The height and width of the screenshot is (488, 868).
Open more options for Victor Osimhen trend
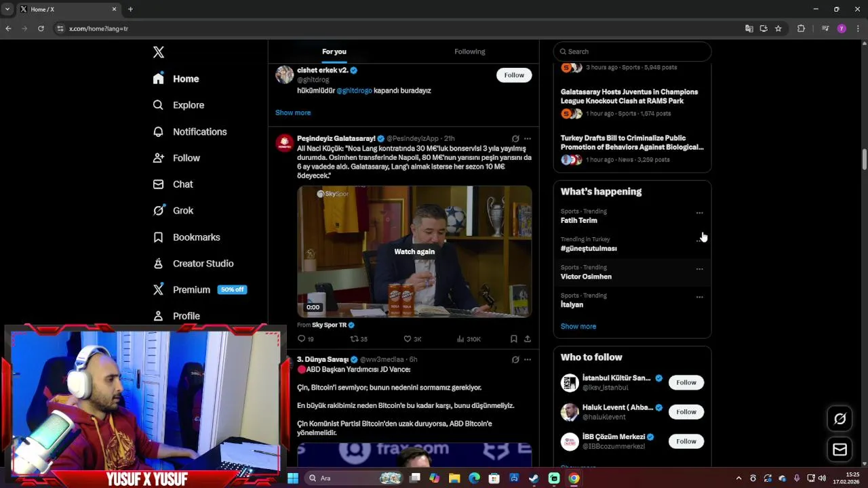click(699, 269)
